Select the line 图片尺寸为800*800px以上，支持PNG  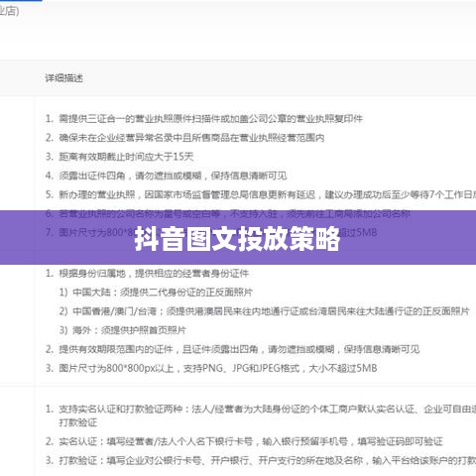211,368
